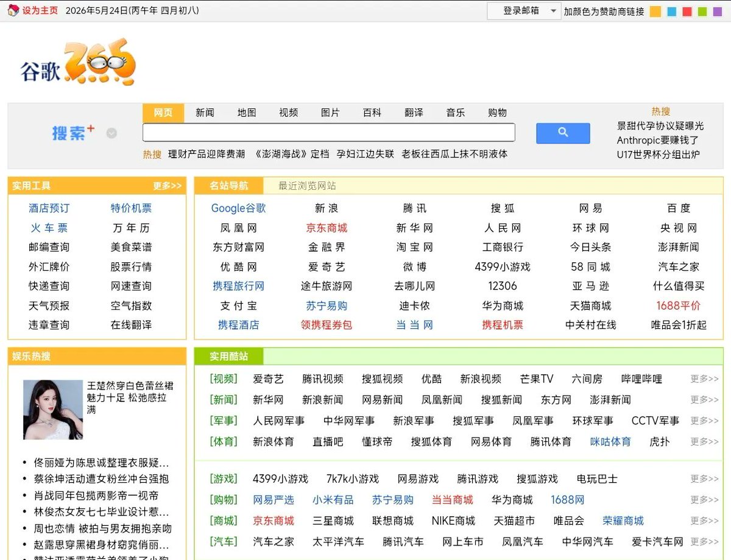Expand 更多>> in the 新闻 row
Viewport: 731px width, 560px height.
(x=704, y=399)
